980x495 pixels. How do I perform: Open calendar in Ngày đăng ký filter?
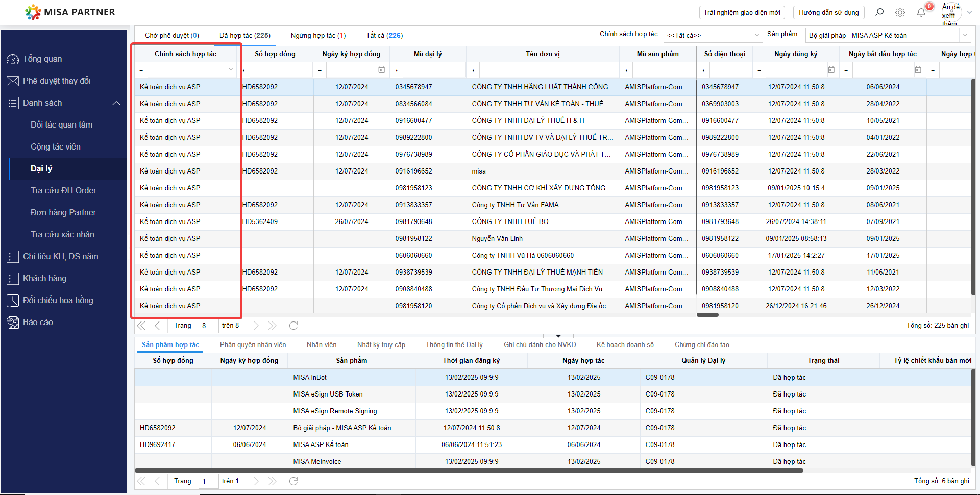tap(831, 70)
